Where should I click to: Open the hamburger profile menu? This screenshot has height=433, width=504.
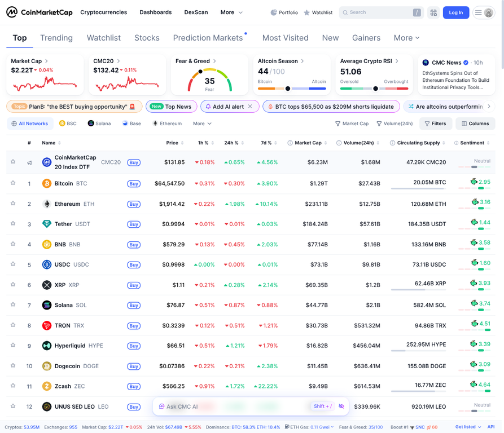[x=484, y=12]
